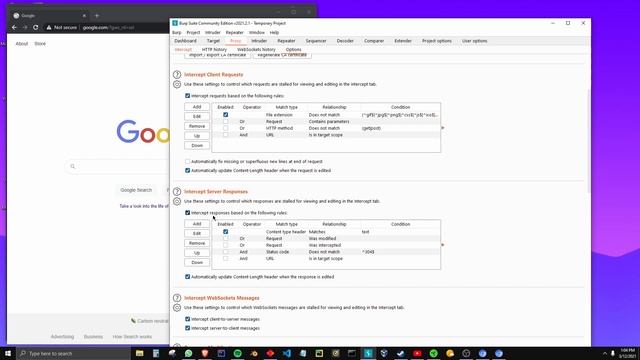640x360 pixels.
Task: Open Blender from the taskbar
Action: [x=254, y=353]
